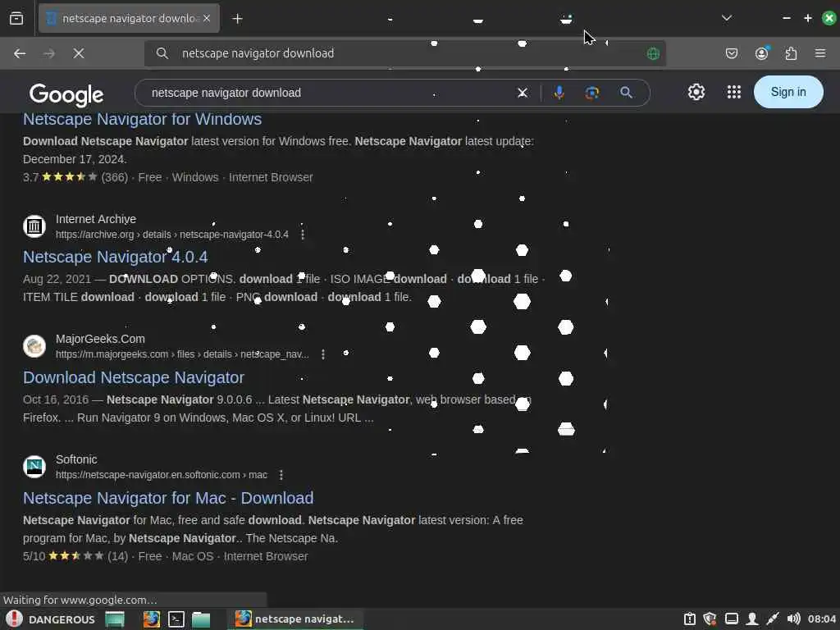Screen dimensions: 840x630
Task: Open the Firefox account icon
Action: pyautogui.click(x=761, y=53)
